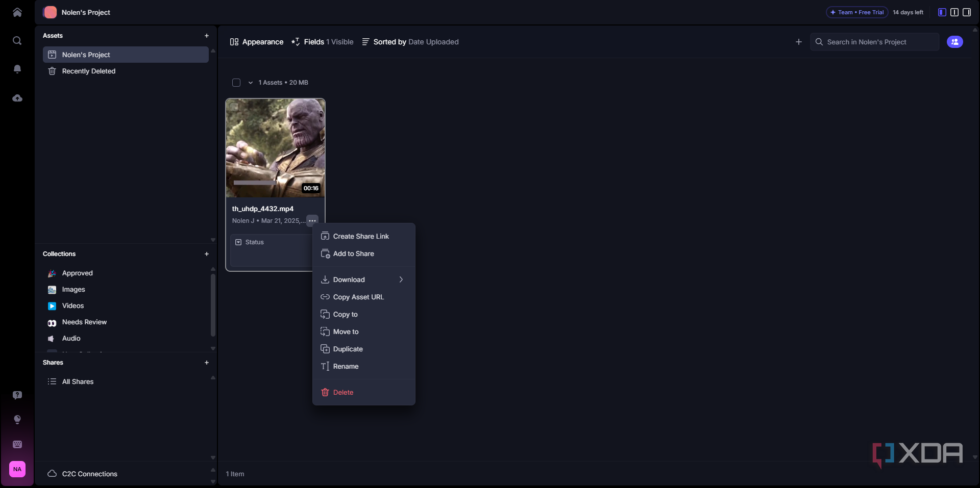Check the select-all assets checkbox
This screenshot has width=980, height=488.
(236, 83)
